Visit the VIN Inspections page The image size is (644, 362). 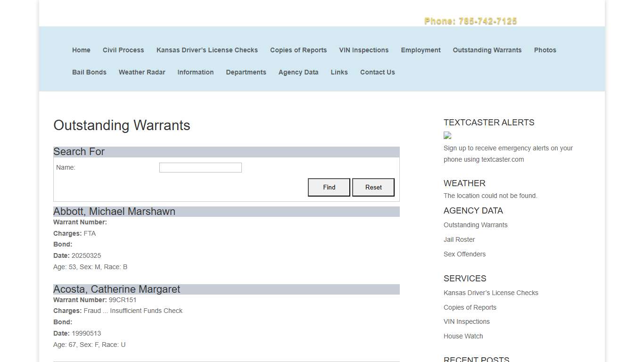363,50
